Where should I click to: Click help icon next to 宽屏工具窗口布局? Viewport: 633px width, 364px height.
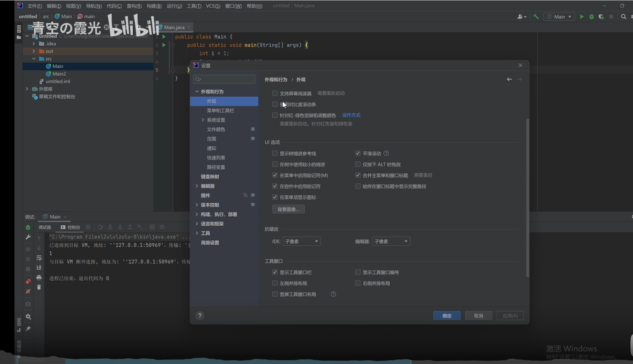pyautogui.click(x=333, y=294)
